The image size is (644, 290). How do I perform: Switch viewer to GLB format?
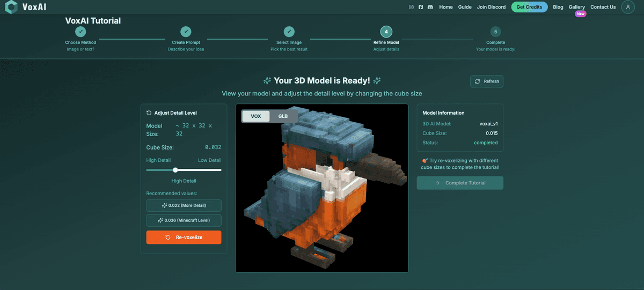tap(283, 116)
